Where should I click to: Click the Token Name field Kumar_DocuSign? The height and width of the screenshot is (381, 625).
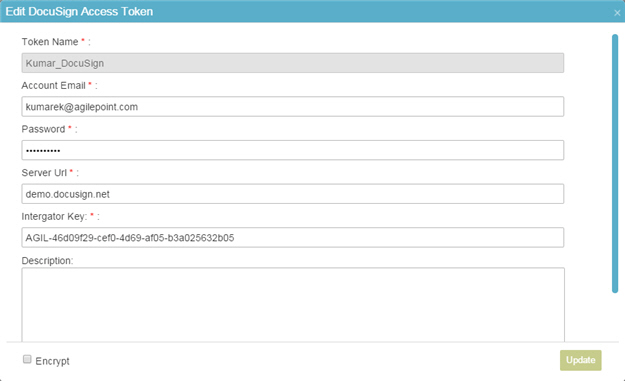coord(293,63)
